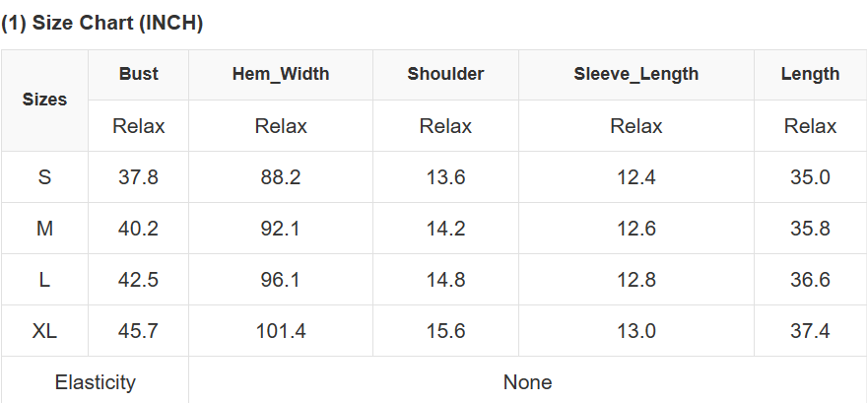Click the Size Chart (INCH) heading
Viewport: 868px width, 403px height.
[x=102, y=24]
